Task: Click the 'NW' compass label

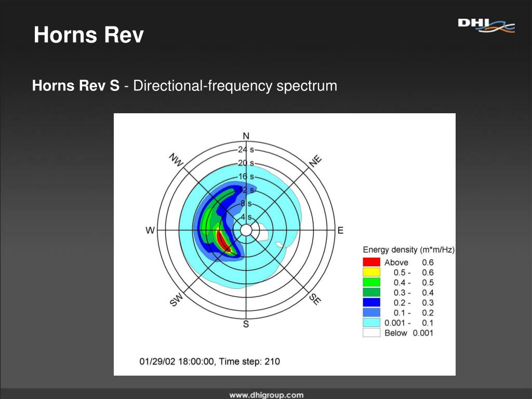Action: (x=176, y=160)
